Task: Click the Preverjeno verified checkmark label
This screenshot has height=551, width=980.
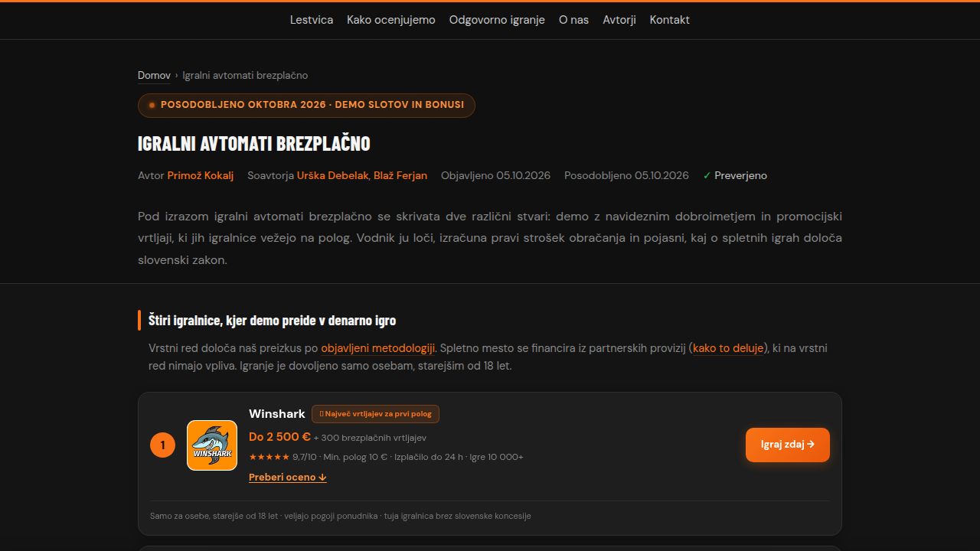Action: (735, 175)
